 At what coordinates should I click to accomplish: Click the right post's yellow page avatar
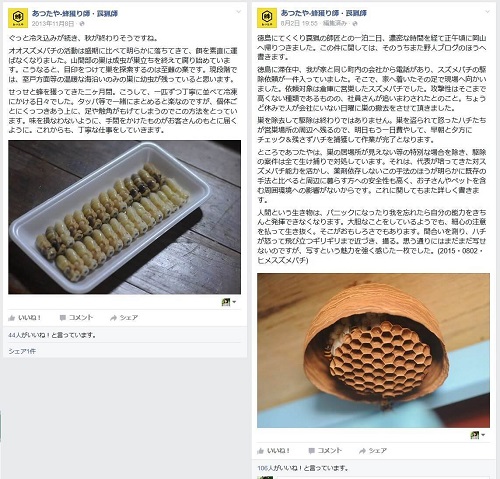[x=267, y=18]
